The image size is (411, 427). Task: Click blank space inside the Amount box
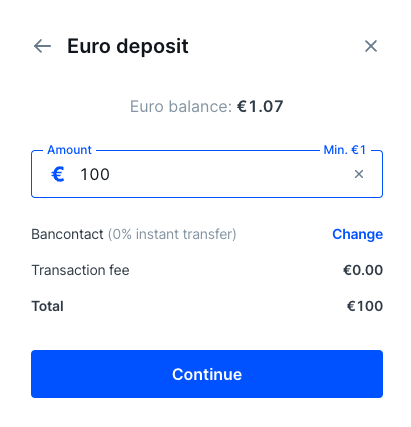coord(230,174)
